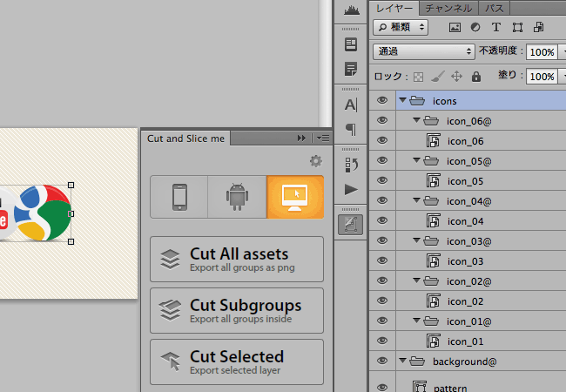Lock layer position icon

point(456,76)
